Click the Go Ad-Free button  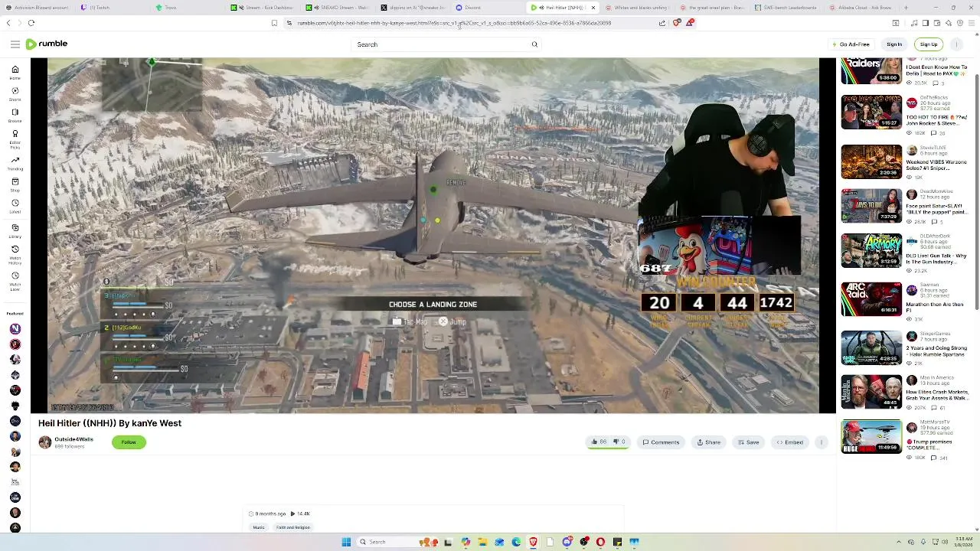tap(851, 44)
